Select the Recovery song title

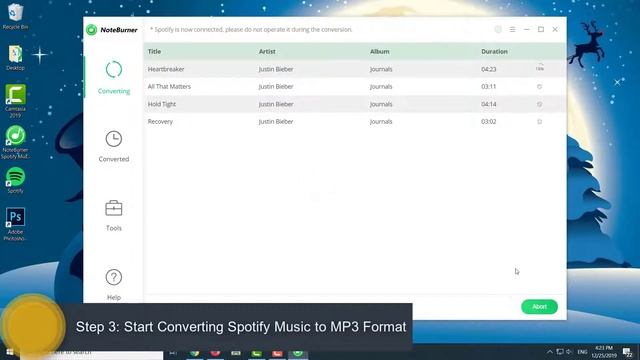pyautogui.click(x=160, y=122)
